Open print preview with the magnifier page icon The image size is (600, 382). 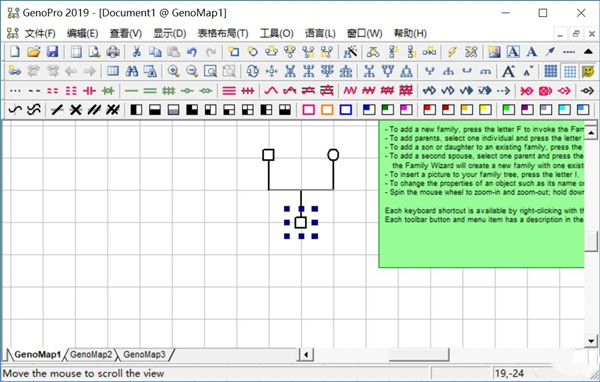(x=94, y=52)
